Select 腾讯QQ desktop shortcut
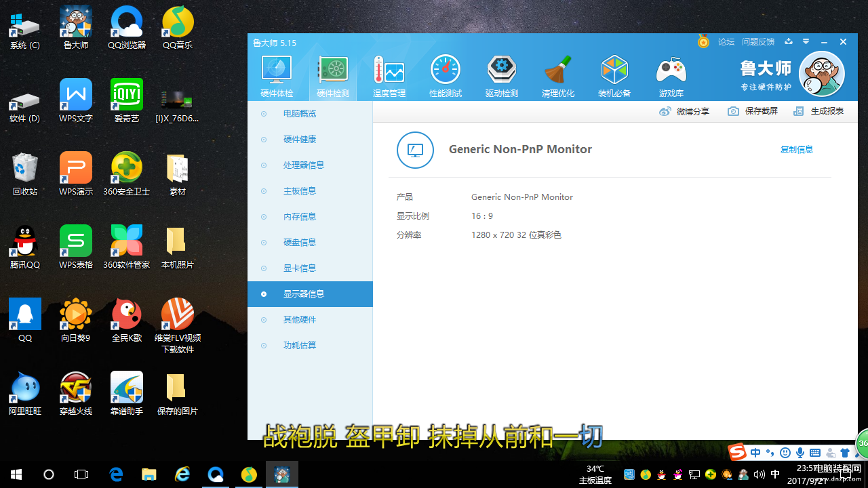This screenshot has height=488, width=868. [25, 248]
